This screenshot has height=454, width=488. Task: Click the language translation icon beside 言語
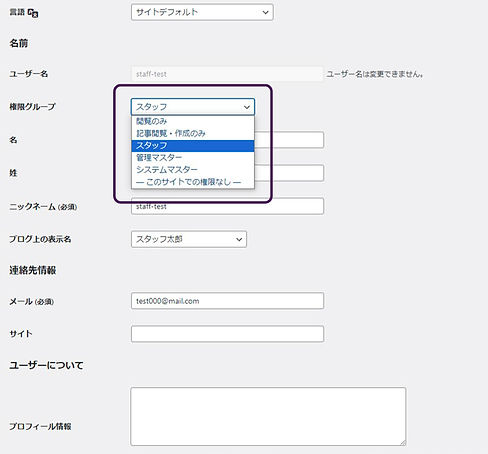[33, 13]
